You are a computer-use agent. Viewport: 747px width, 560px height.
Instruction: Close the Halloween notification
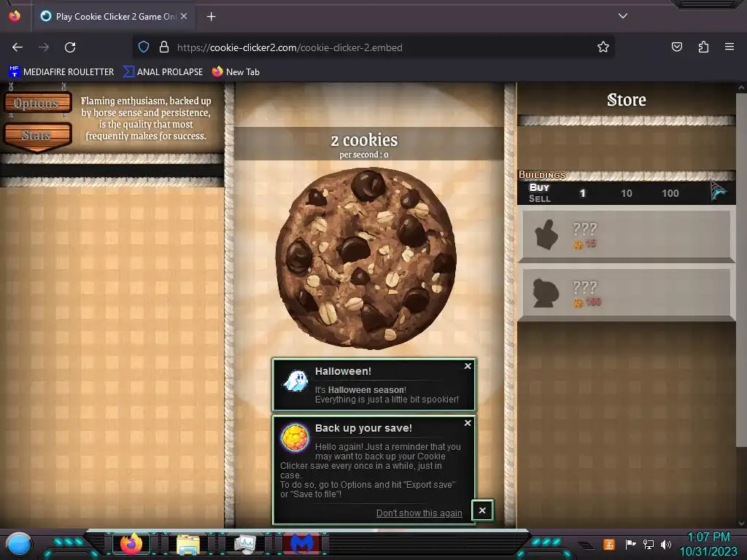tap(468, 366)
